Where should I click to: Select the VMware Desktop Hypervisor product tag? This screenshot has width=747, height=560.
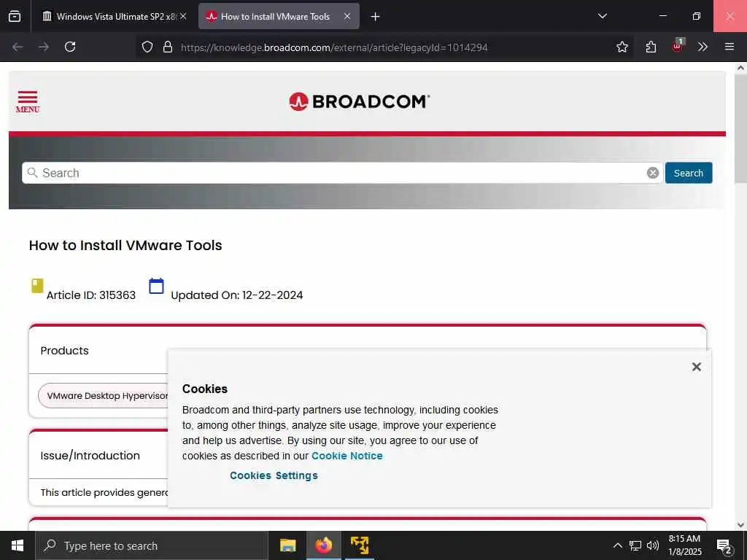point(103,396)
